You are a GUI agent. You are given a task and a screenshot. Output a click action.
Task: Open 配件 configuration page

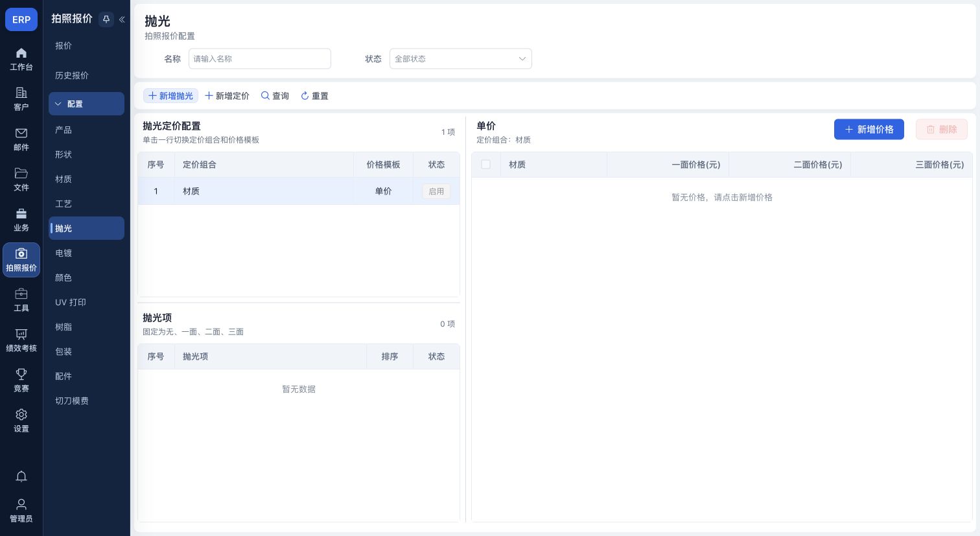(x=86, y=376)
